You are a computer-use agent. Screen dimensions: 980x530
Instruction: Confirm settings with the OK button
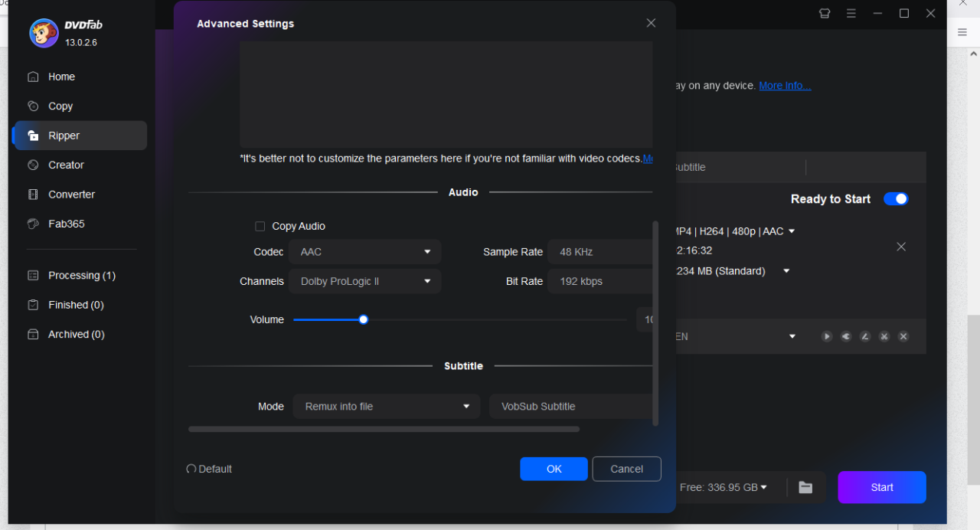point(554,469)
